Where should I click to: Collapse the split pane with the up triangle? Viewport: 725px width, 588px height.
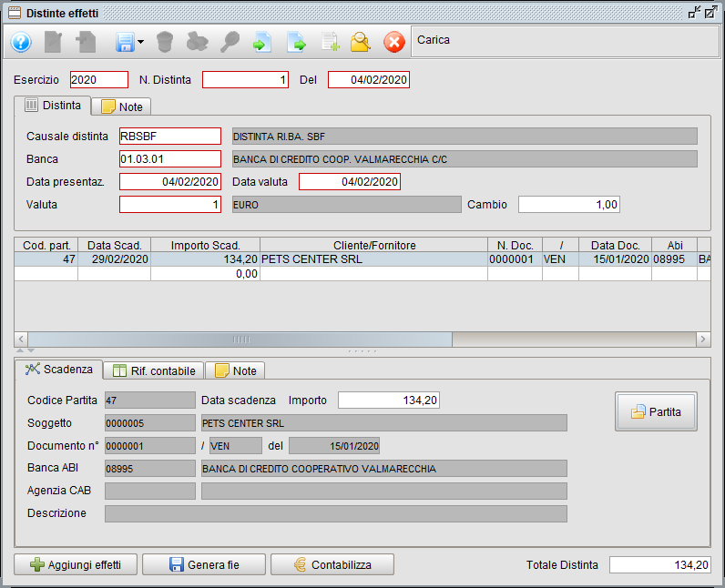[20, 351]
